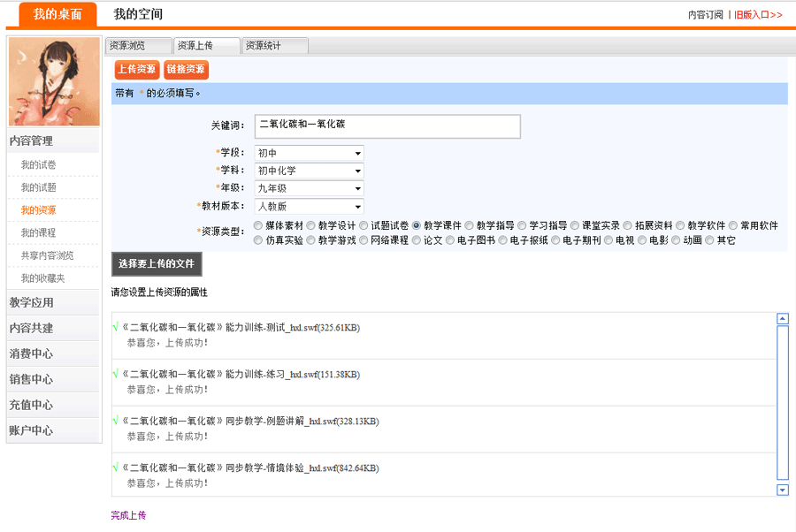Open the 年级 dropdown showing 九年级

coord(309,188)
